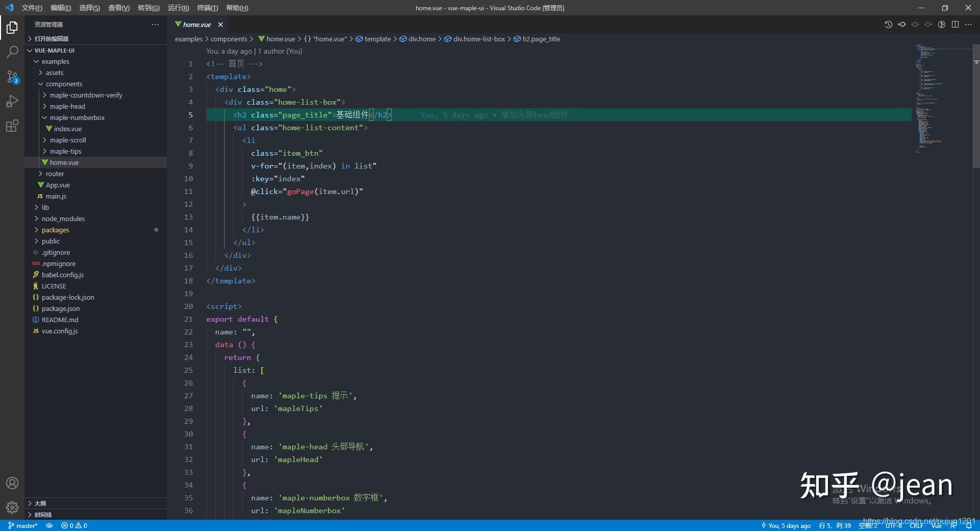
Task: Open the 终端 menu
Action: 206,8
